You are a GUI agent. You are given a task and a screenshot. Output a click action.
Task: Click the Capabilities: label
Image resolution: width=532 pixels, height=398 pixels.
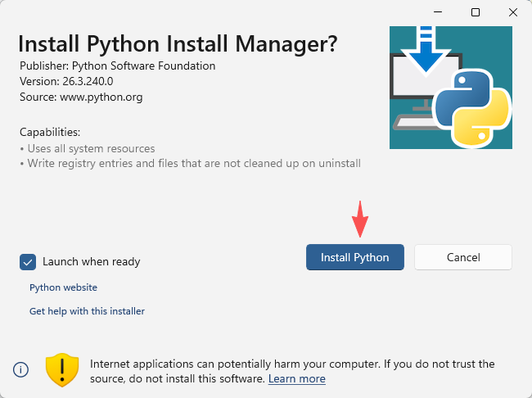[50, 132]
